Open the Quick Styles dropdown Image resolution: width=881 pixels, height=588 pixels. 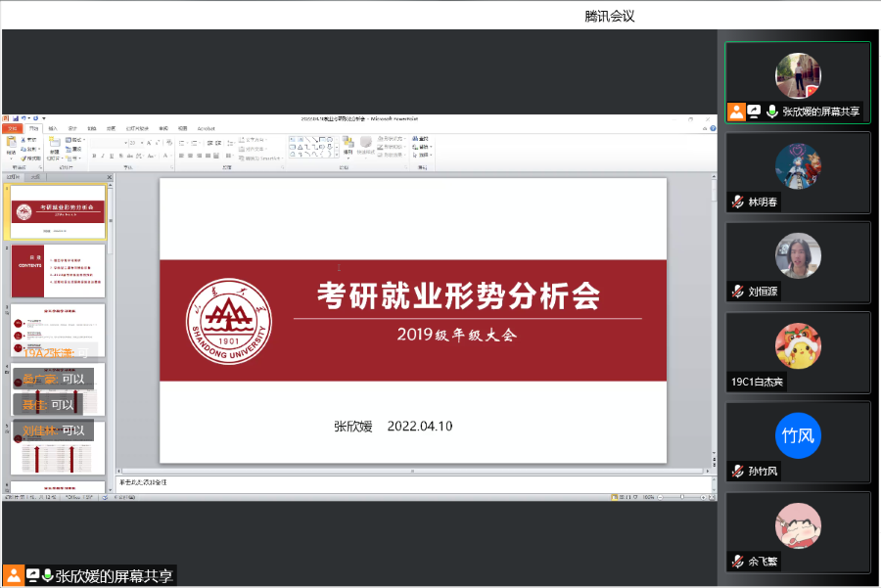(366, 149)
